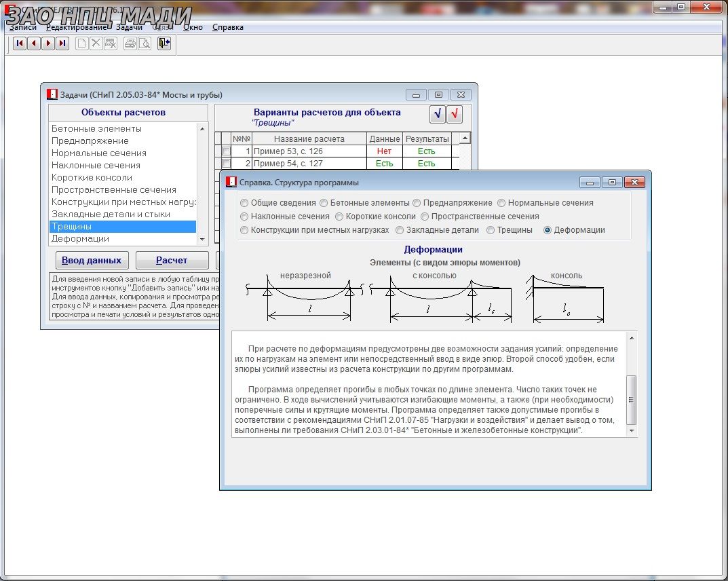Maximize the Задачи child window
Image resolution: width=728 pixels, height=581 pixels.
coord(438,95)
